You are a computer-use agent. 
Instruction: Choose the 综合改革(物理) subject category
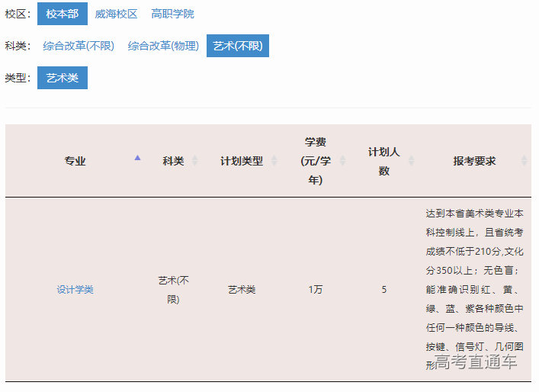click(x=163, y=46)
